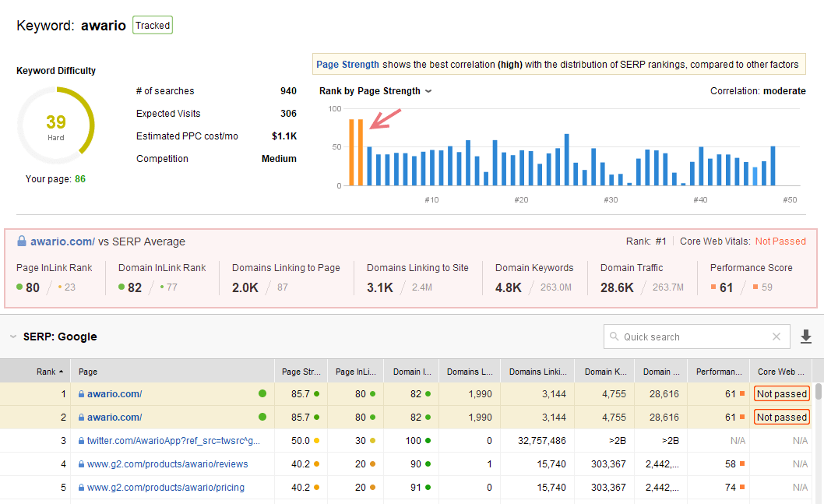
Task: Click the Domains Linking to Page value 2.0K
Action: [x=245, y=287]
